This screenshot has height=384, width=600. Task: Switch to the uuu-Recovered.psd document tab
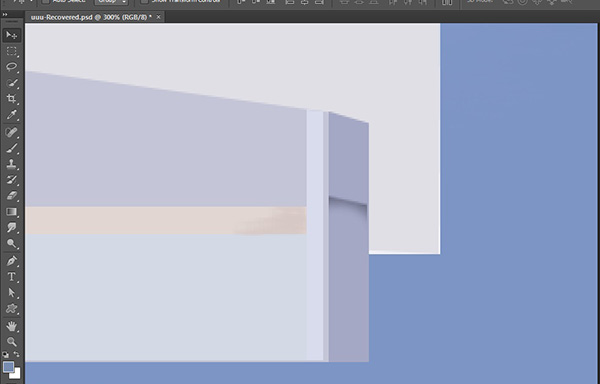(91, 17)
